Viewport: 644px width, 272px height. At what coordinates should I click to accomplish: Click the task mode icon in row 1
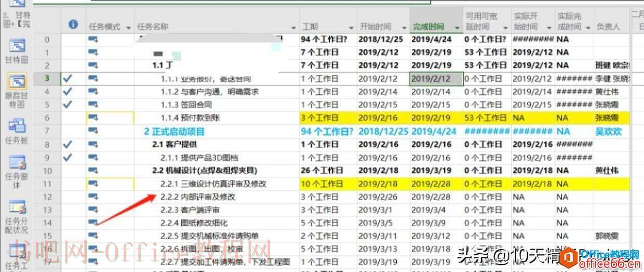(x=93, y=52)
